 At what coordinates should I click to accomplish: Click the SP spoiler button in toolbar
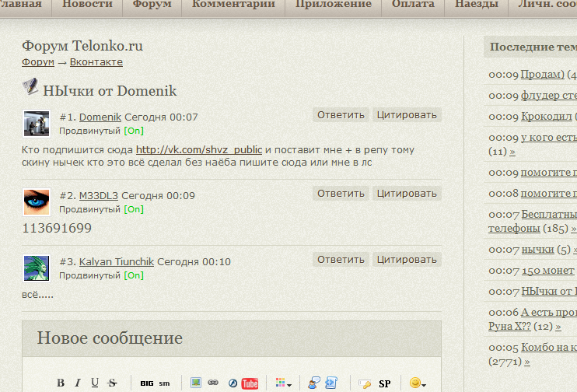(384, 383)
